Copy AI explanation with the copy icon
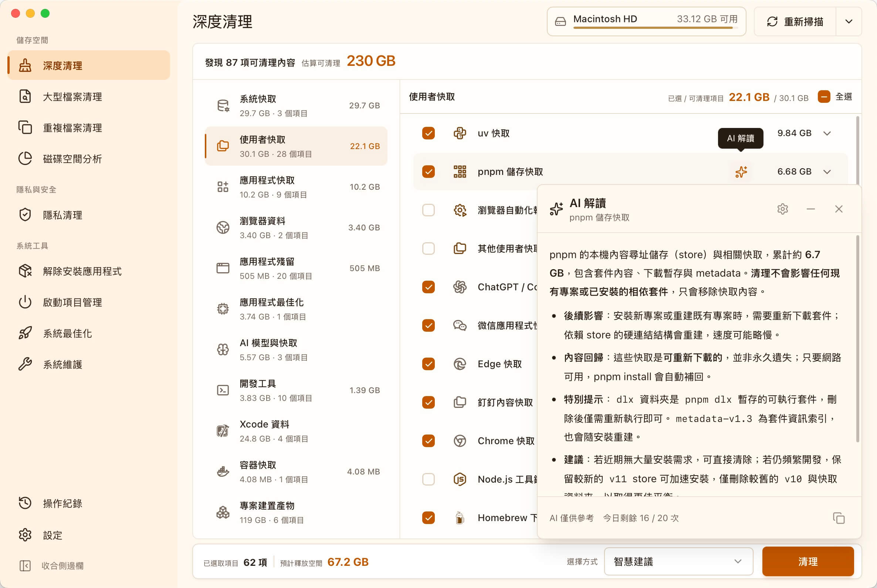877x588 pixels. (x=839, y=518)
